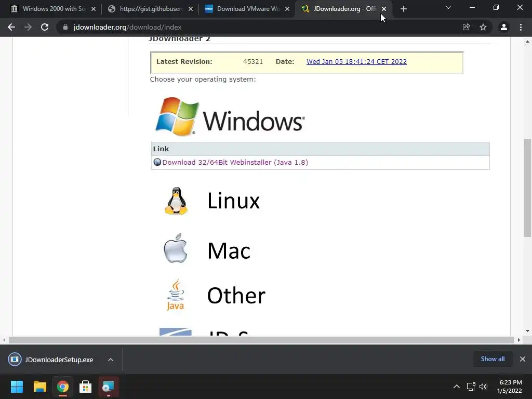Click the network tray icon
Screen dimensions: 532x399
pyautogui.click(x=471, y=387)
